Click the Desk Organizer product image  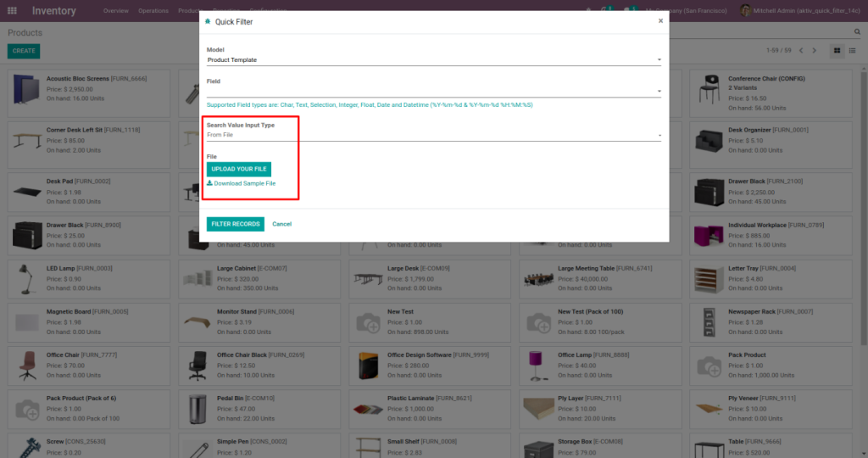point(709,142)
